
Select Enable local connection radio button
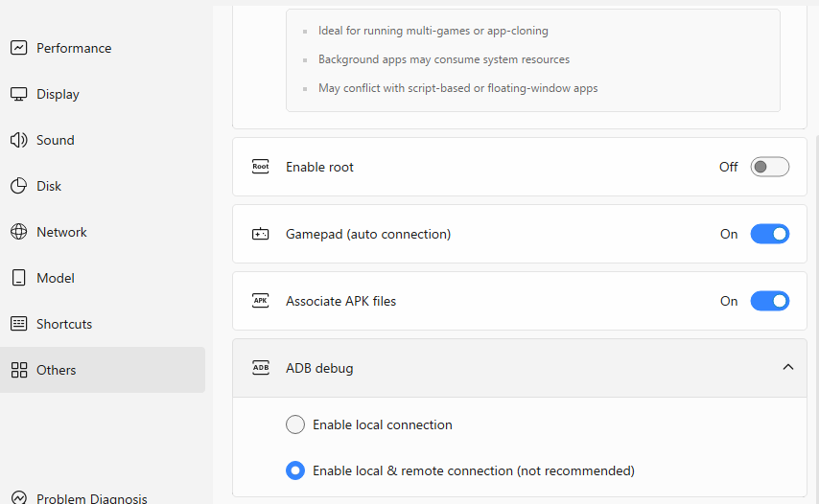295,424
